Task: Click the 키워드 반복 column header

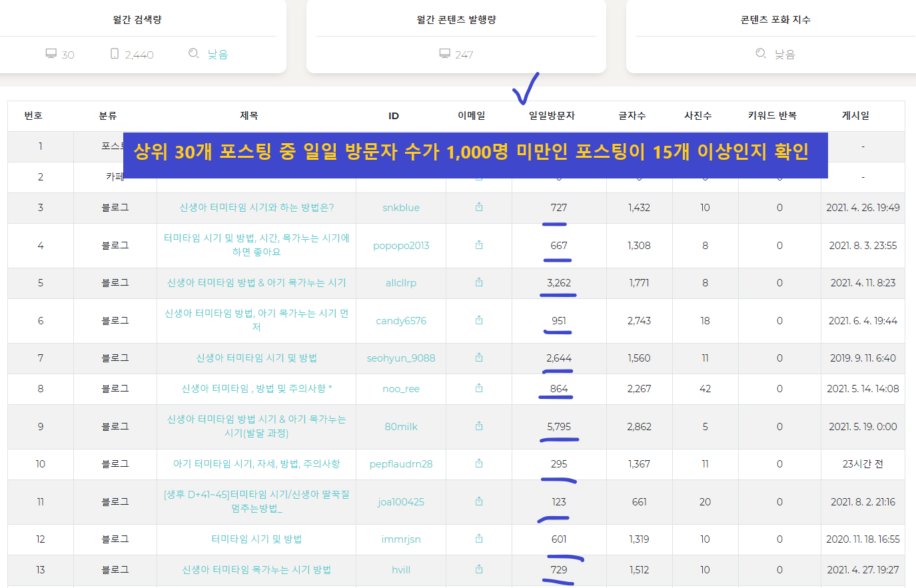Action: point(772,116)
